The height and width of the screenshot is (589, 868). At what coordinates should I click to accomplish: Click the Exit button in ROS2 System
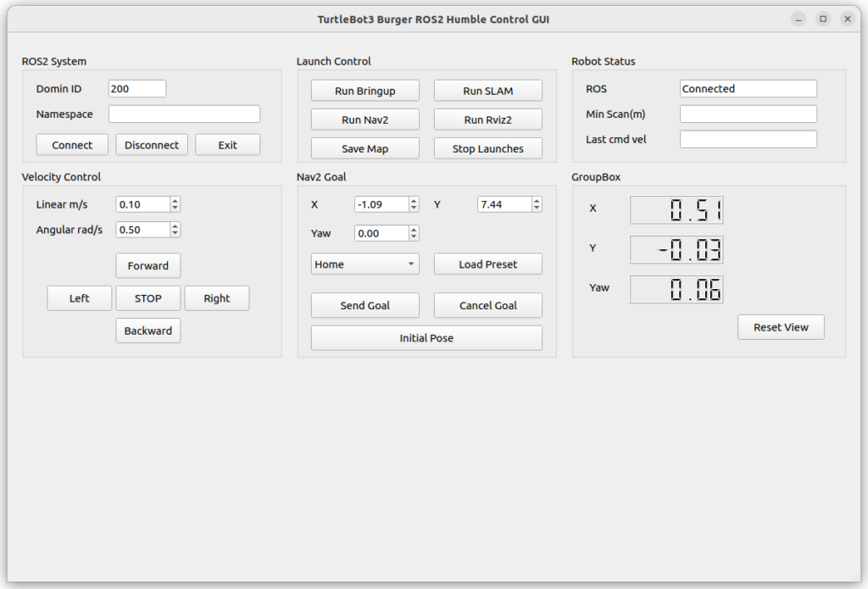pos(227,145)
